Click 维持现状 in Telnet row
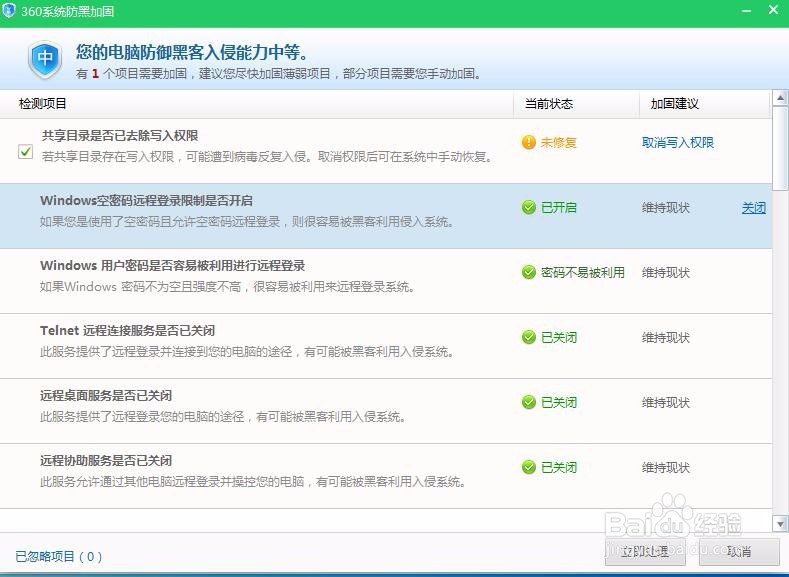Viewport: 789px width, 577px height. coord(666,338)
